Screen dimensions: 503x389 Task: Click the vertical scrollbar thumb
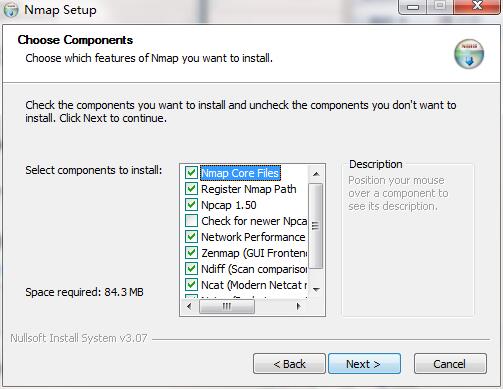(x=316, y=226)
